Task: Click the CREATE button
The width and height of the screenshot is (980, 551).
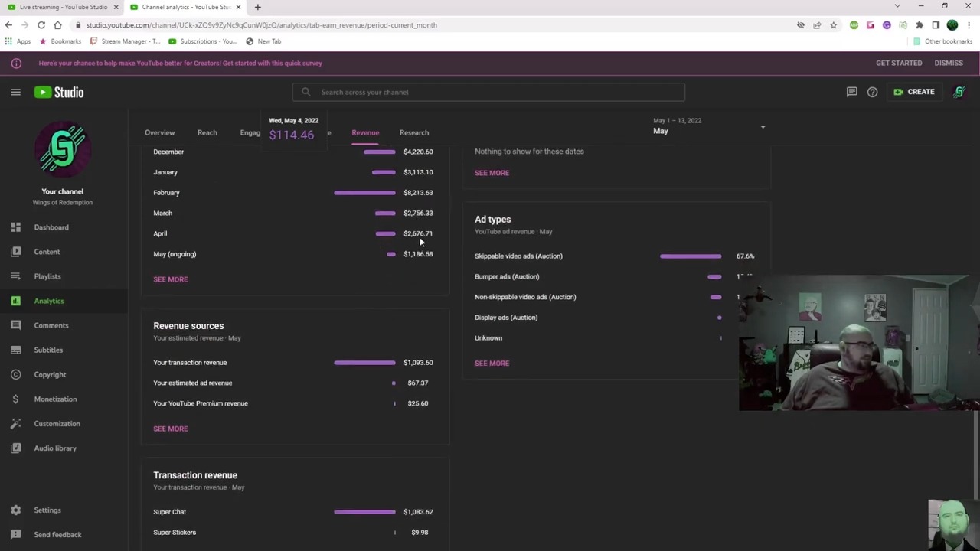Action: pyautogui.click(x=914, y=92)
